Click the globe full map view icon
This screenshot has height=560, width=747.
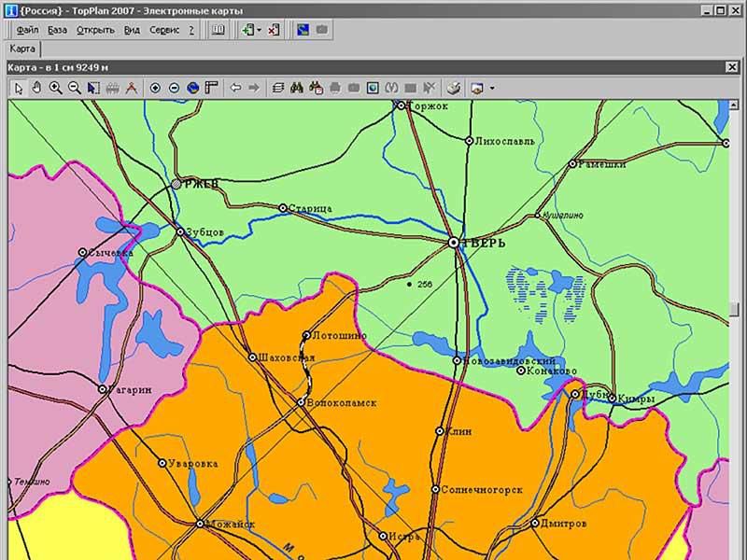point(192,88)
